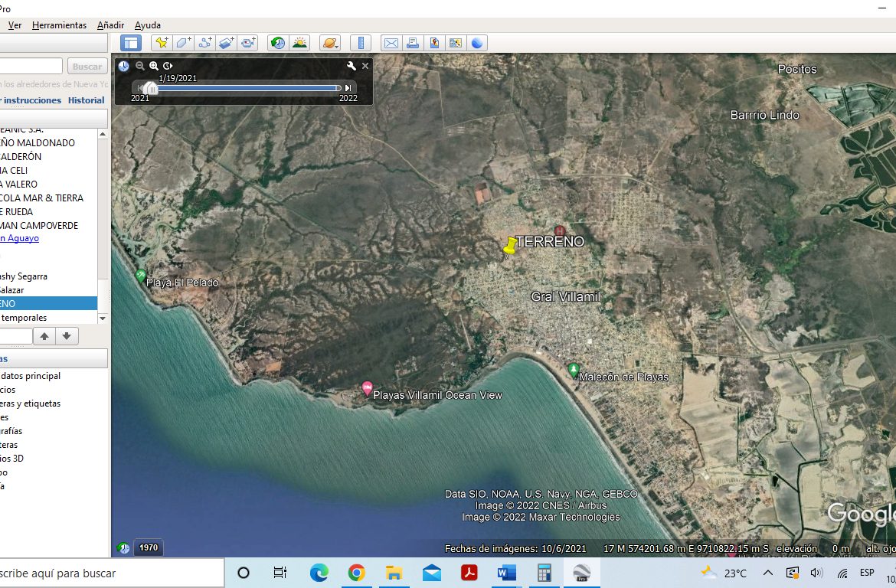Toggle the sidebar panel button
896x588 pixels.
coord(131,43)
